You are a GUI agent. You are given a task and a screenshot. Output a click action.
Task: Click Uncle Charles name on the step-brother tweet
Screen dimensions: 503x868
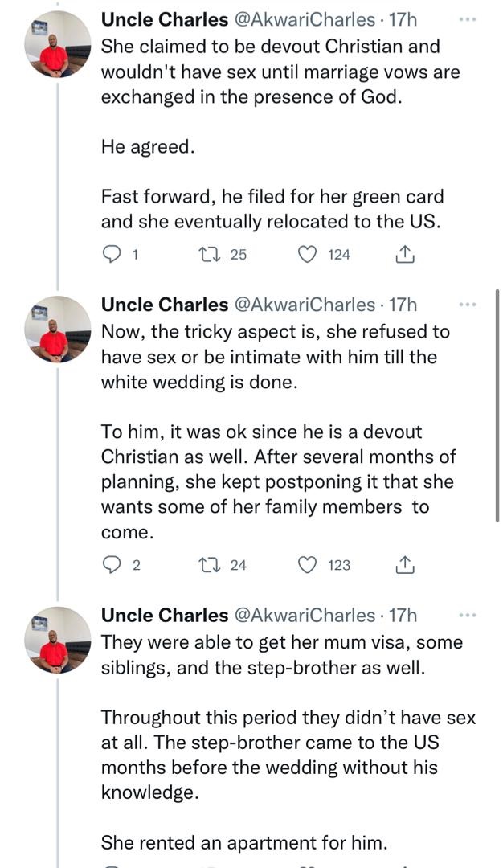pyautogui.click(x=164, y=616)
